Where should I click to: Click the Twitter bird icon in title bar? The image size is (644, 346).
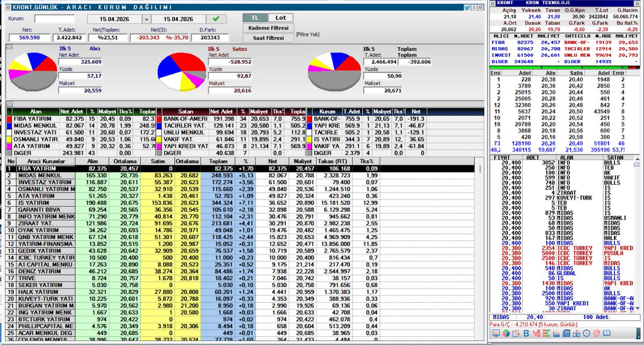[467, 8]
